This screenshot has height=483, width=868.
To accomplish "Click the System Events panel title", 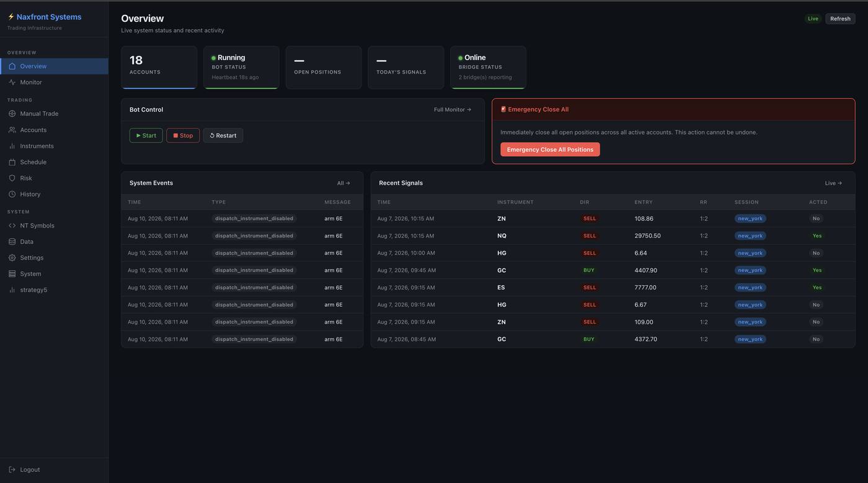I will tap(151, 184).
